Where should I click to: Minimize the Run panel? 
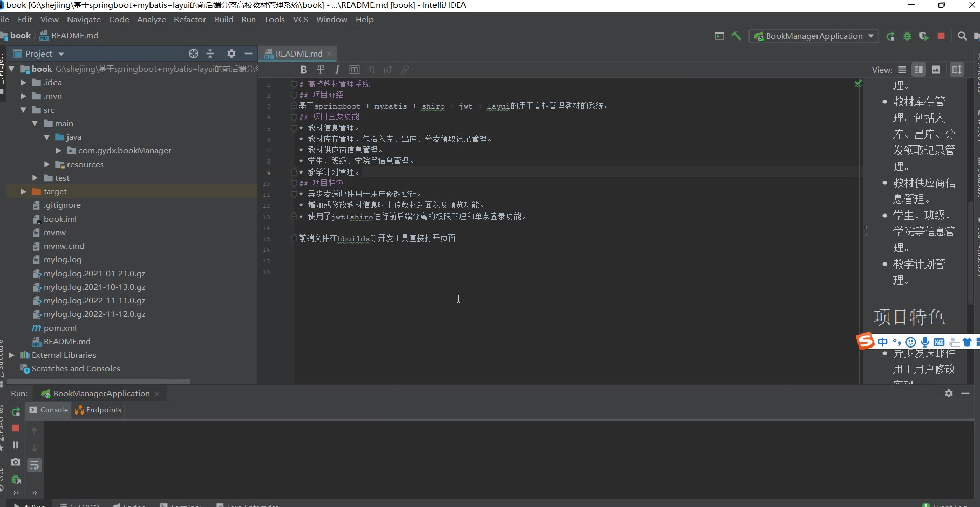pyautogui.click(x=965, y=393)
